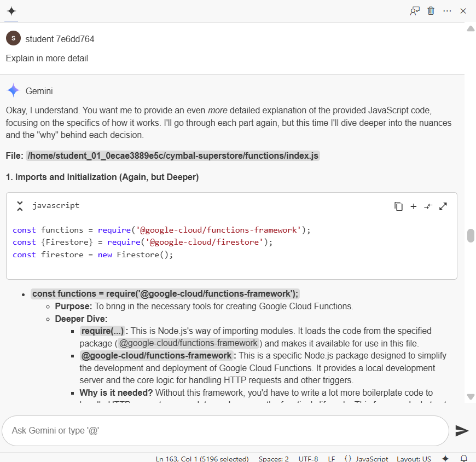Click the diff/merge code icon
476x462 pixels.
428,206
